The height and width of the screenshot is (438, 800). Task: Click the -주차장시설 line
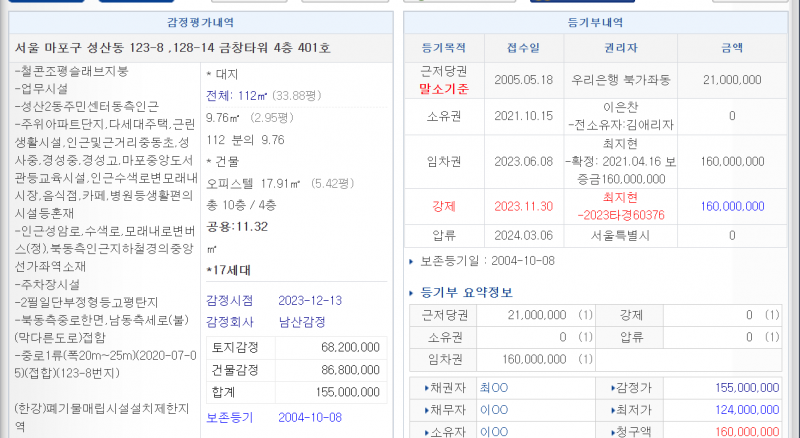pos(47,285)
